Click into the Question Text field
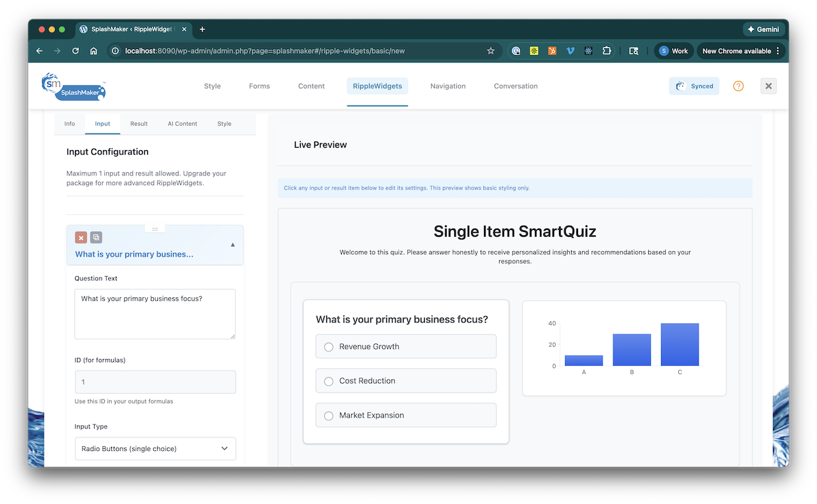The width and height of the screenshot is (817, 504). click(155, 314)
